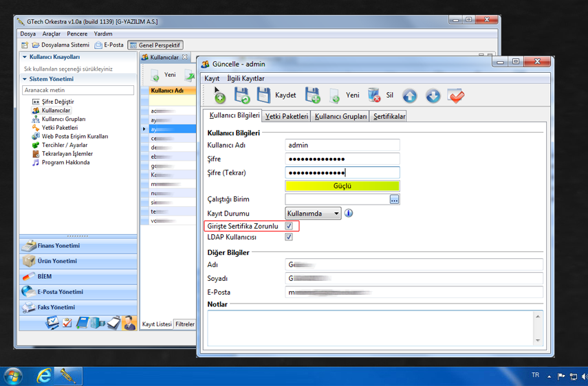Image resolution: width=588 pixels, height=386 pixels.
Task: Click the Çalıştığı Birim browse button
Action: click(x=394, y=199)
